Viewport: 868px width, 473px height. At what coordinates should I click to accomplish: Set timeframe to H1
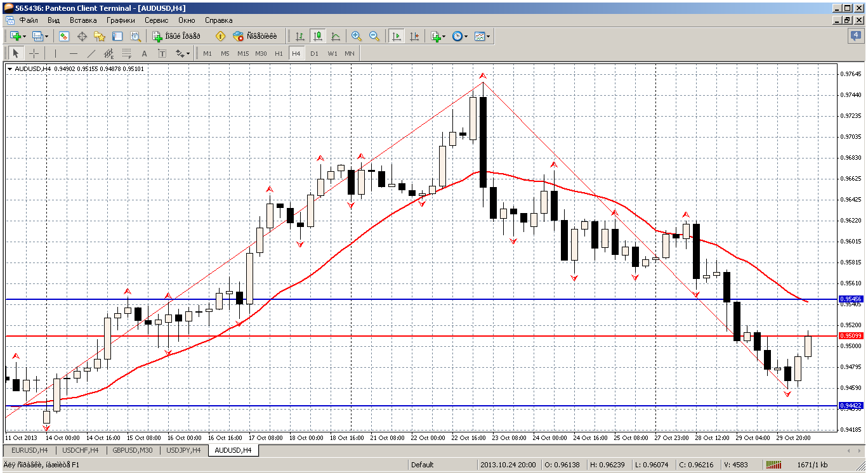point(279,53)
